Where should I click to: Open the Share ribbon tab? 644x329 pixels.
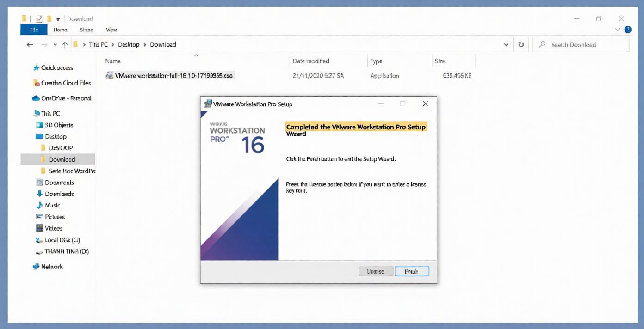click(86, 30)
